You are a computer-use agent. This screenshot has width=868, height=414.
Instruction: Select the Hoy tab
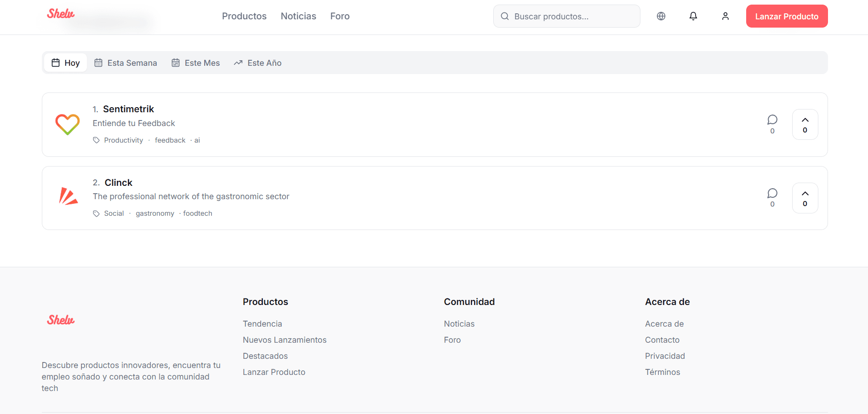pos(66,63)
